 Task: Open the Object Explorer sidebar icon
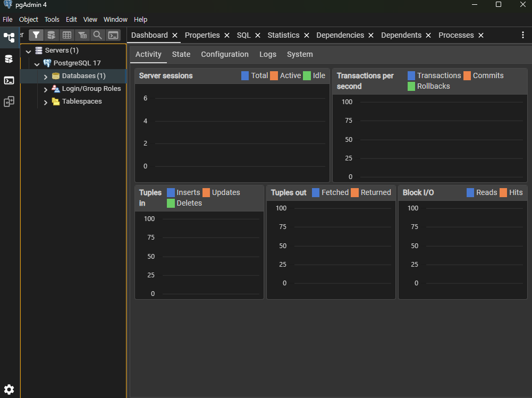(9, 37)
